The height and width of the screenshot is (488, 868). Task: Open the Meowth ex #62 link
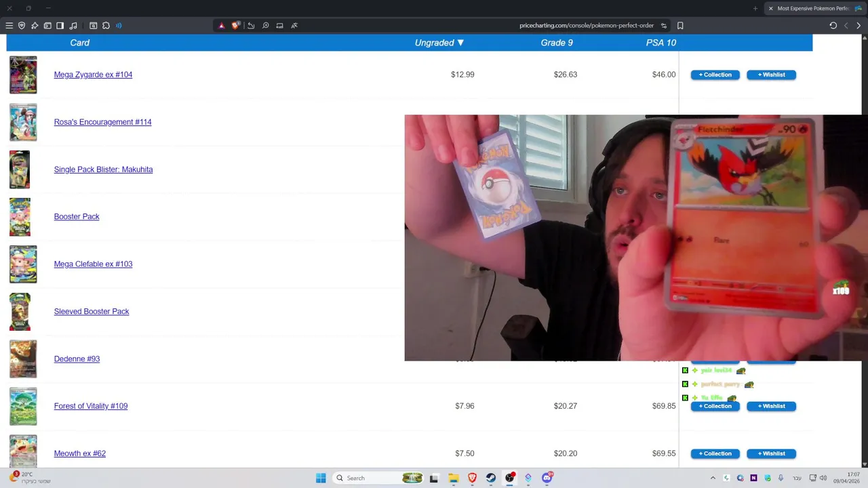pos(80,453)
